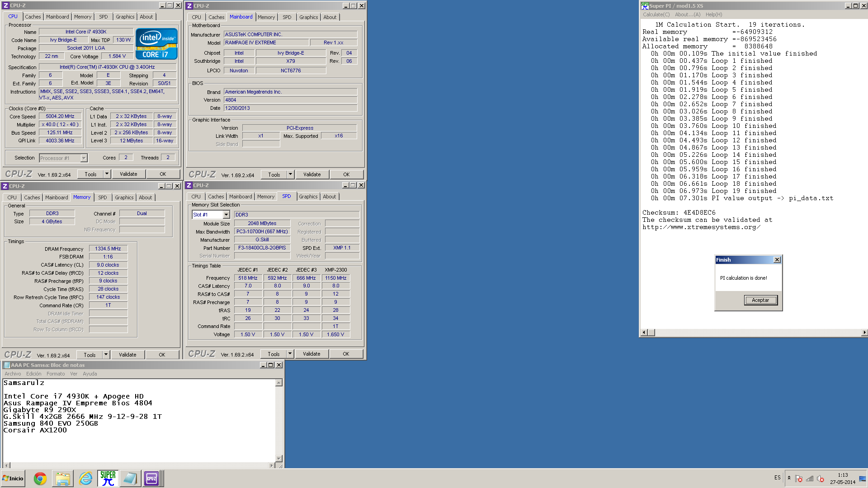Click Validate in the Mainboard window

312,174
